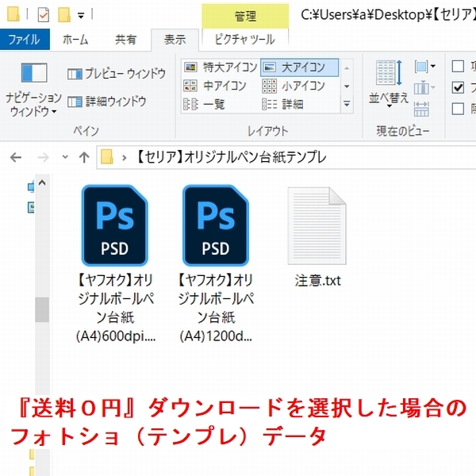The image size is (476, 476).
Task: Toggle the プレビュー ウィンドウ pane
Action: [116, 74]
